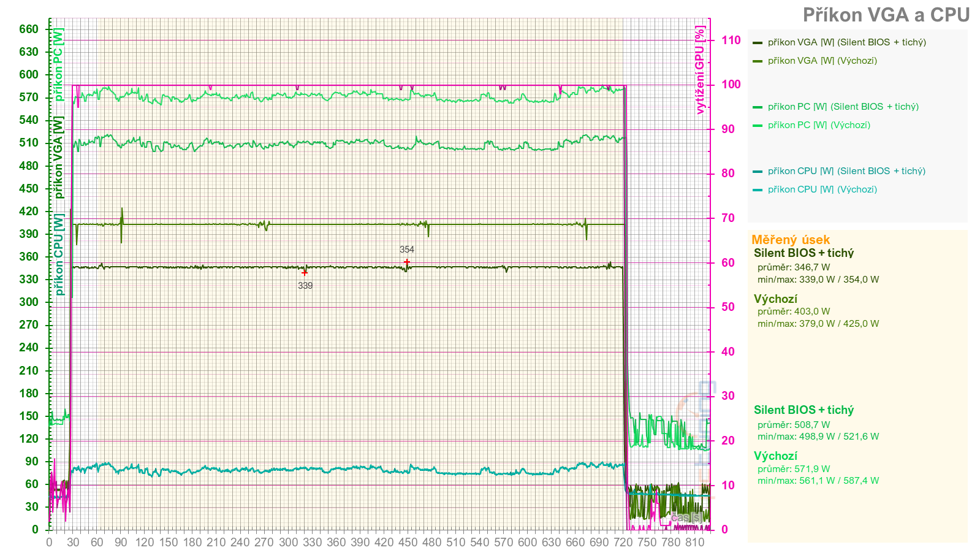The height and width of the screenshot is (550, 980).
Task: Select legend entry 'příkon VGA [W] (Výchozí)'
Action: 822,61
